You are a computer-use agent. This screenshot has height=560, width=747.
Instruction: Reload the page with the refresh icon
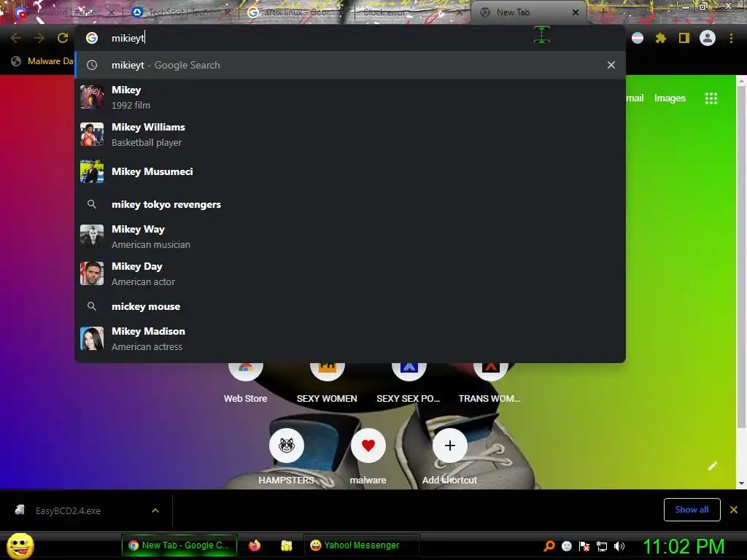[x=63, y=38]
